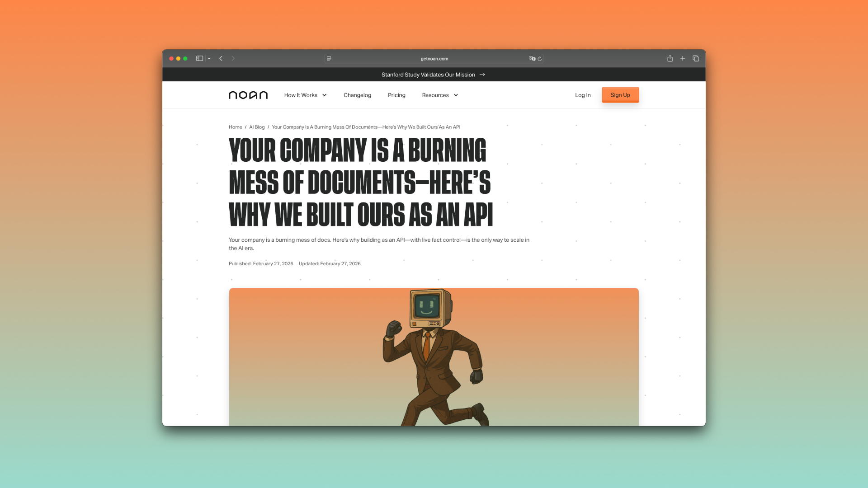Show tab overview icon
This screenshot has height=488, width=868.
[696, 58]
